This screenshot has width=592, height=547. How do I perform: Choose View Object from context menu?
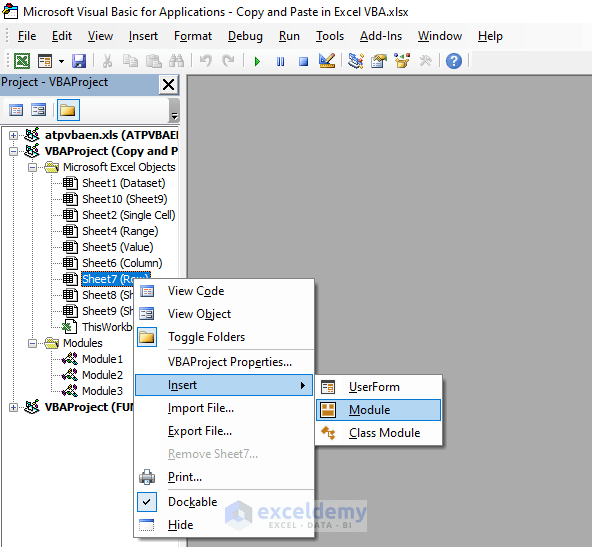point(224,314)
